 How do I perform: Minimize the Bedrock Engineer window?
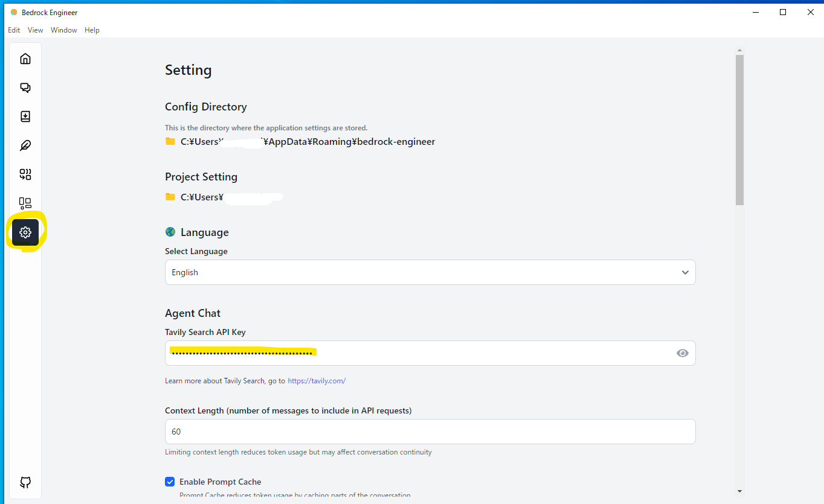[x=755, y=12]
